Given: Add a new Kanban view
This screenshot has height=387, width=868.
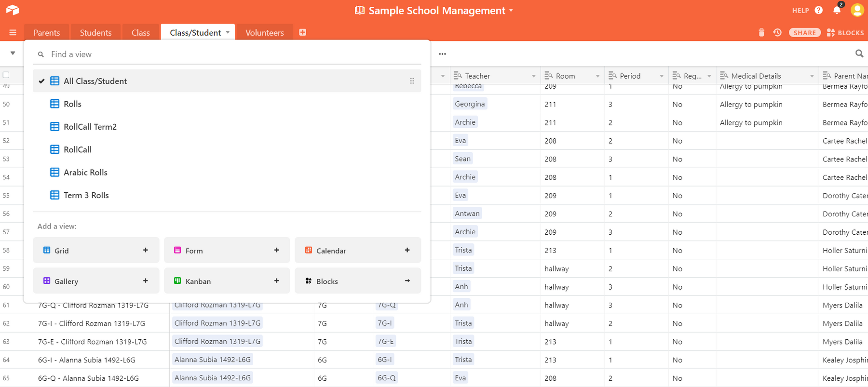Looking at the screenshot, I should tap(227, 281).
